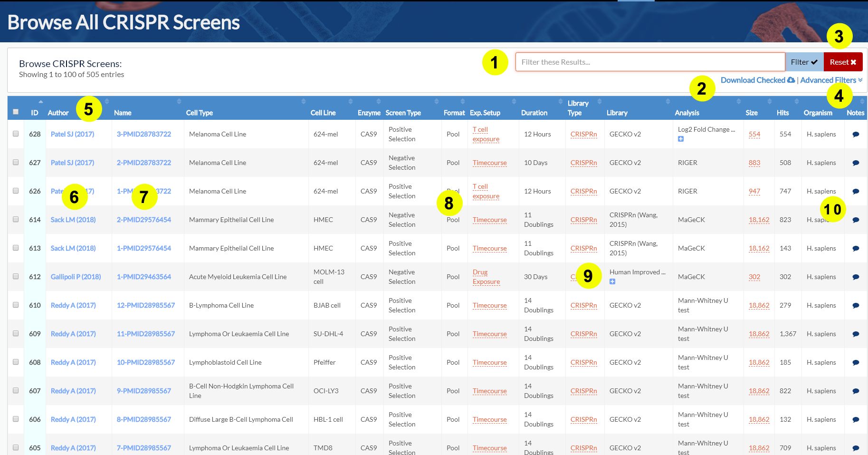Click the Download Checked link
The image size is (868, 455).
(x=757, y=80)
